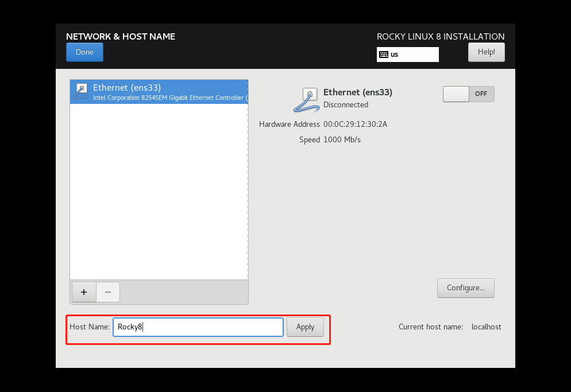
Task: Toggle the Ethernet ens33 switch on
Action: click(x=468, y=94)
